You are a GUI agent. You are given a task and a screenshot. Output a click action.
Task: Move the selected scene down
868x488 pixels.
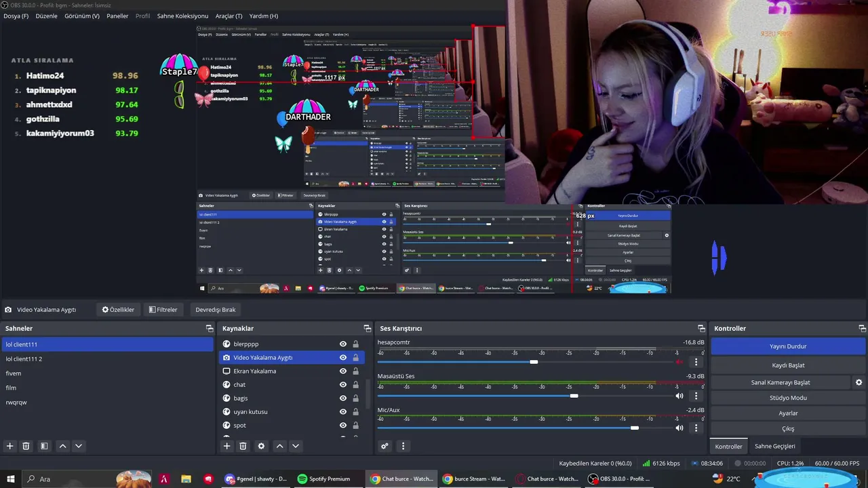(x=79, y=446)
